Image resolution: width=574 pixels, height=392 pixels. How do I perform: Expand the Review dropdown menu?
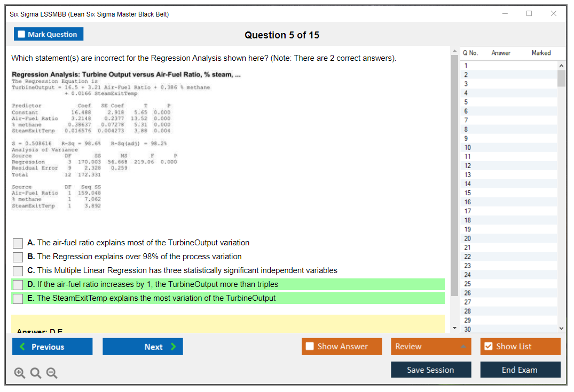462,347
